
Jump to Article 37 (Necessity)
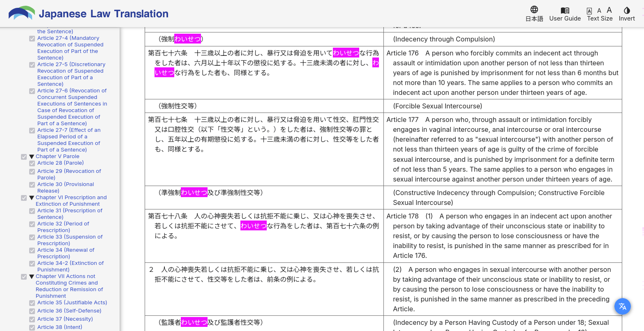point(65,319)
